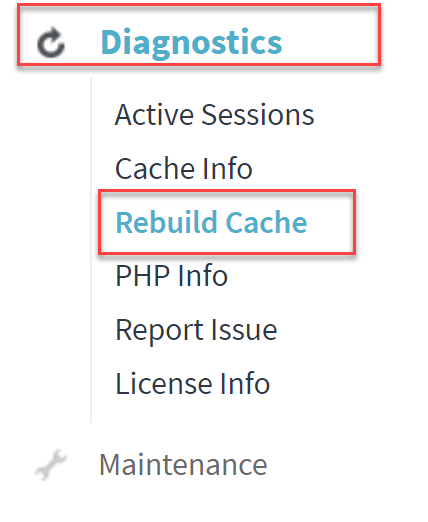
Task: View the License Info entry
Action: [x=192, y=383]
